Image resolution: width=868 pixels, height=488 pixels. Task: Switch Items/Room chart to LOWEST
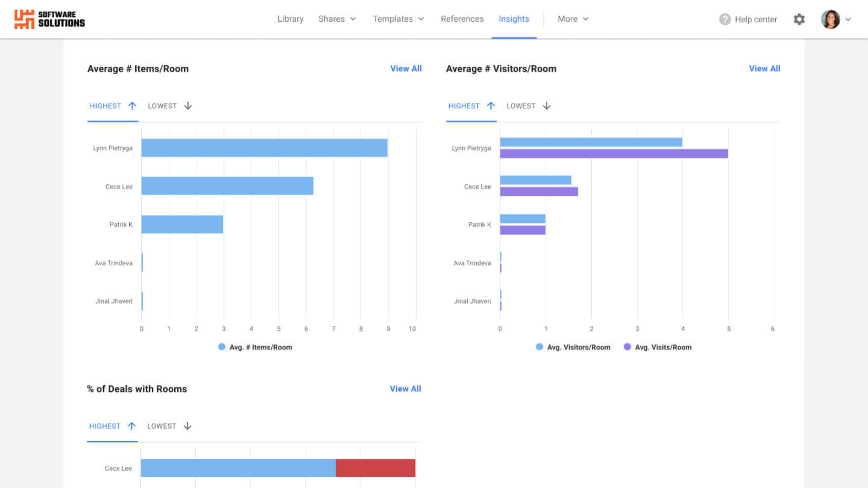(x=162, y=106)
